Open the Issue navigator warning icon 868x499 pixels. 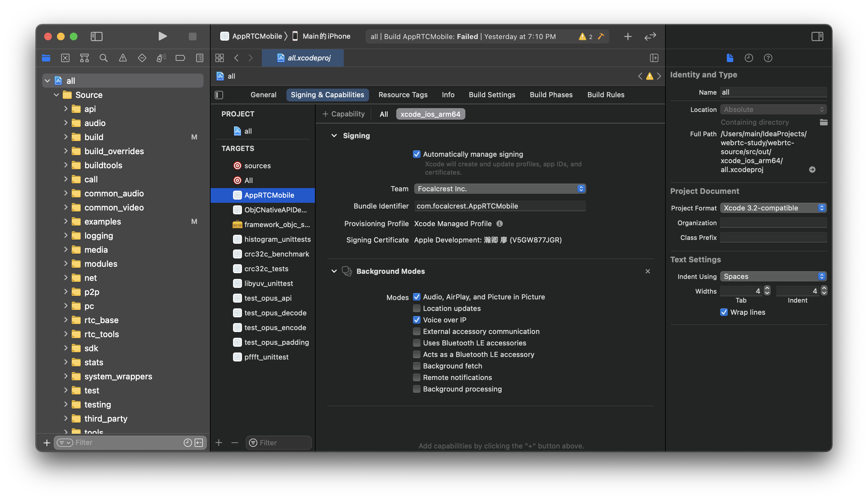click(x=123, y=58)
